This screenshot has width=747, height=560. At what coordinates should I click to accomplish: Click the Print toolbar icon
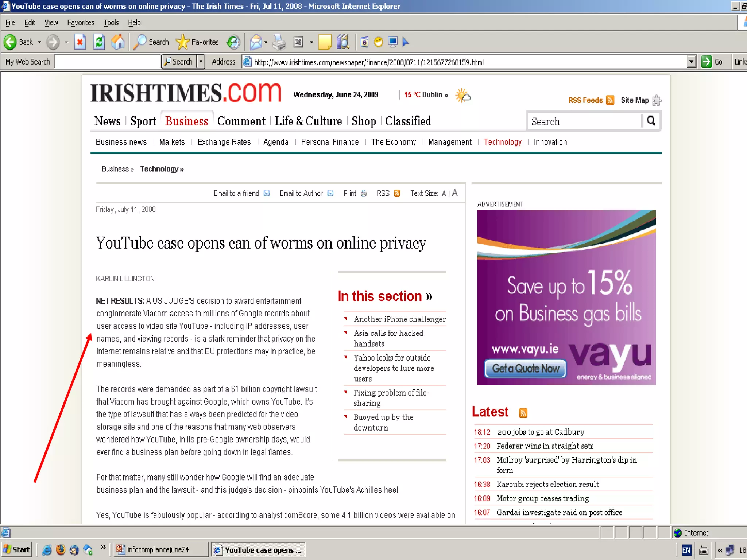click(x=279, y=42)
